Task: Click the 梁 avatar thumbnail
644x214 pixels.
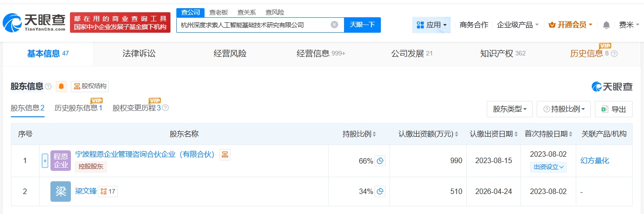Action: click(x=60, y=191)
